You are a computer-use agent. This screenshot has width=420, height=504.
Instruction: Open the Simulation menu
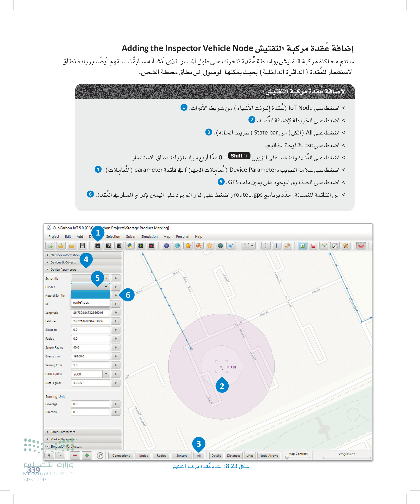[x=149, y=237]
